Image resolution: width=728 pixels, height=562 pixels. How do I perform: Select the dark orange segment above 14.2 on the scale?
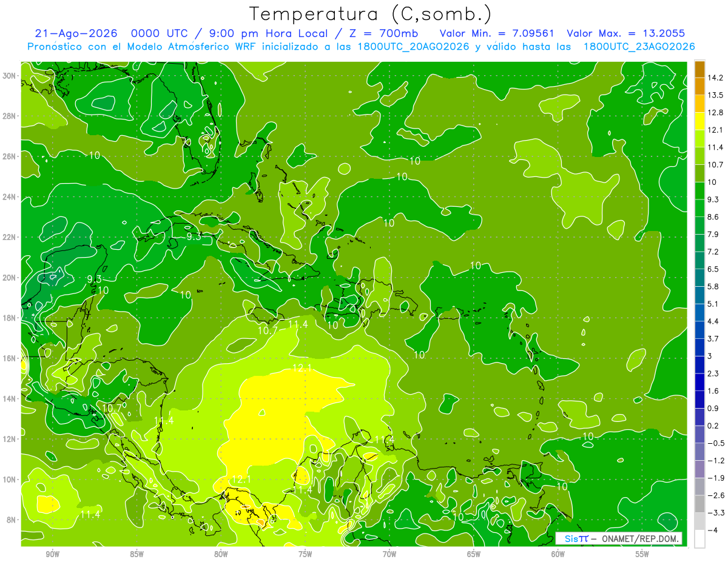pos(699,69)
